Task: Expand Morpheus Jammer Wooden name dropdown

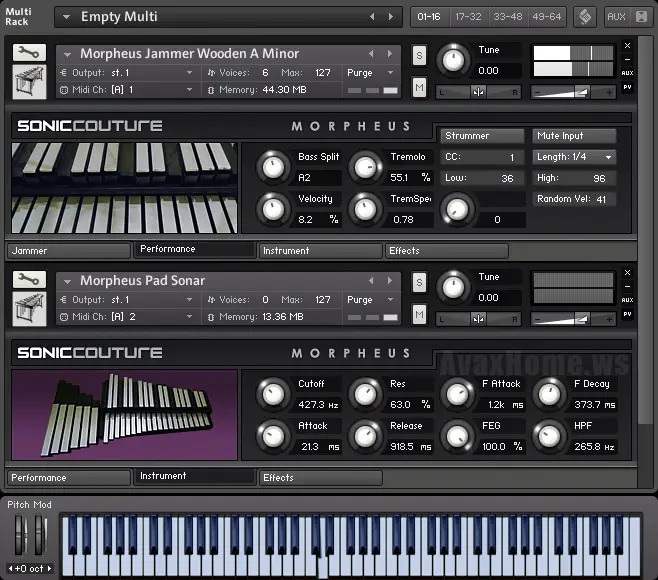Action: click(x=67, y=55)
